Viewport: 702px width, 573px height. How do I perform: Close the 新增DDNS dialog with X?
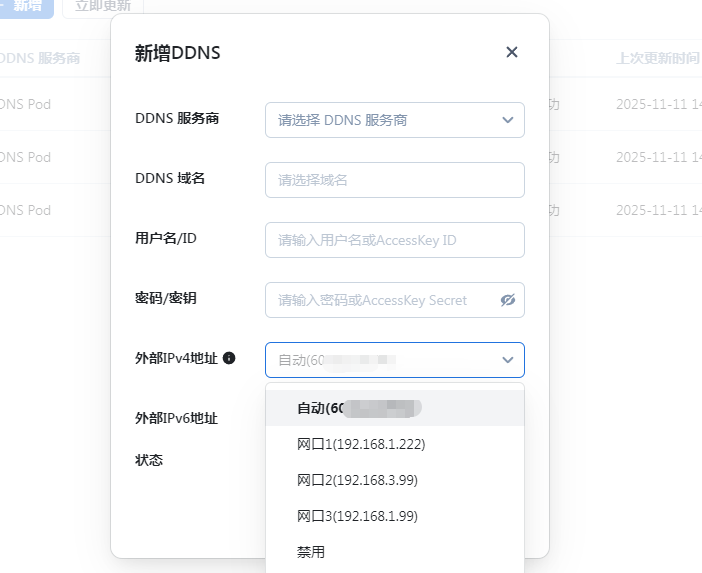click(x=512, y=52)
